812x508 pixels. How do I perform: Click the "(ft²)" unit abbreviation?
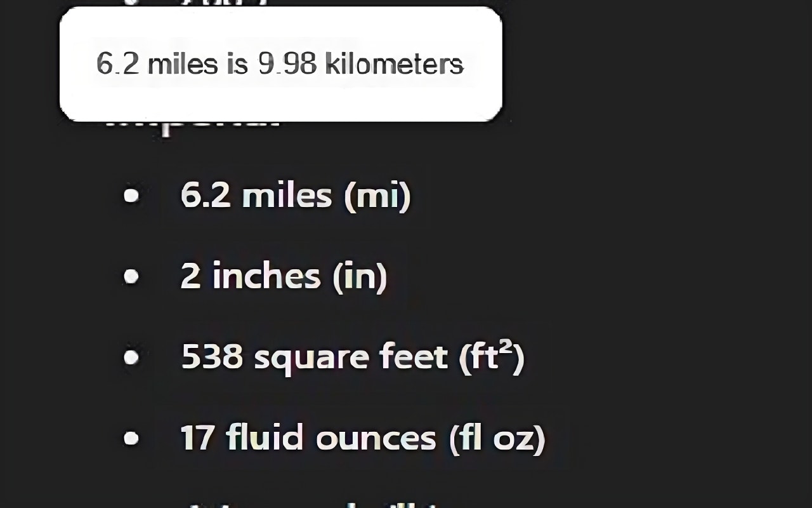pos(492,358)
